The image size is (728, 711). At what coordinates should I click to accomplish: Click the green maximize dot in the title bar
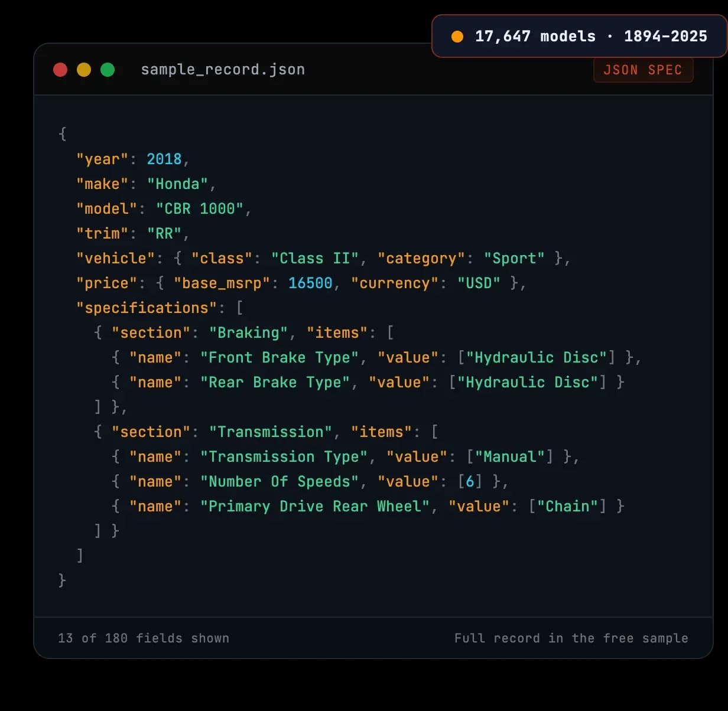click(x=108, y=70)
